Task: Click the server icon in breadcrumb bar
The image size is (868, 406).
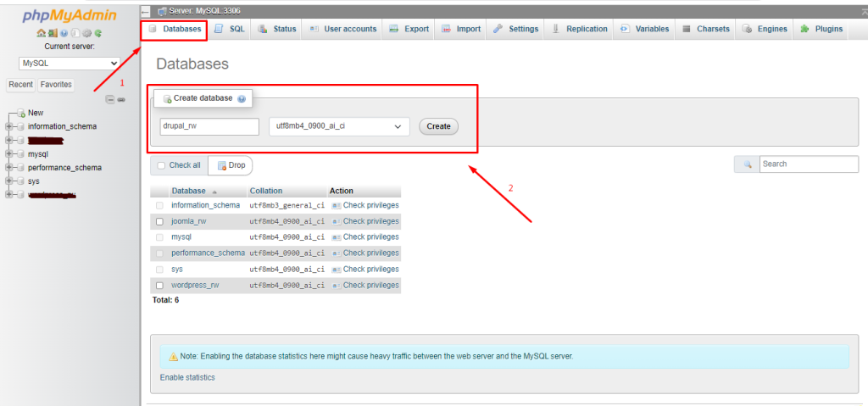Action: point(162,11)
